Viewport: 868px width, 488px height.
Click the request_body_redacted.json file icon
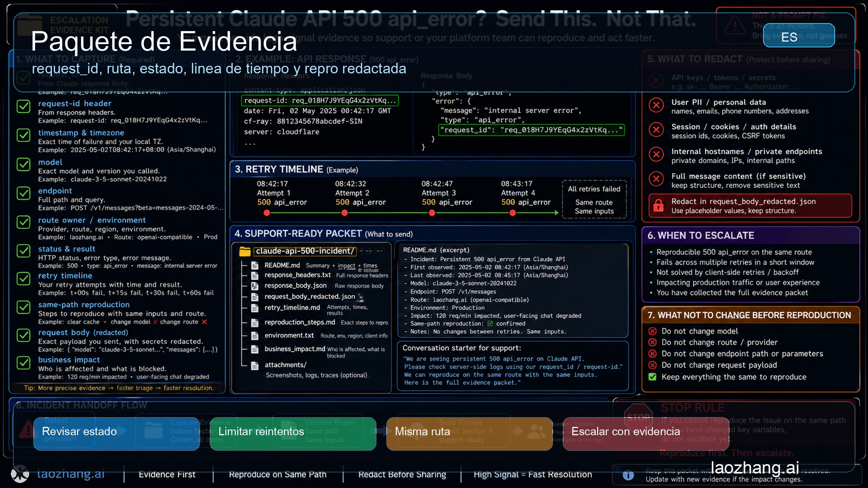(x=255, y=297)
